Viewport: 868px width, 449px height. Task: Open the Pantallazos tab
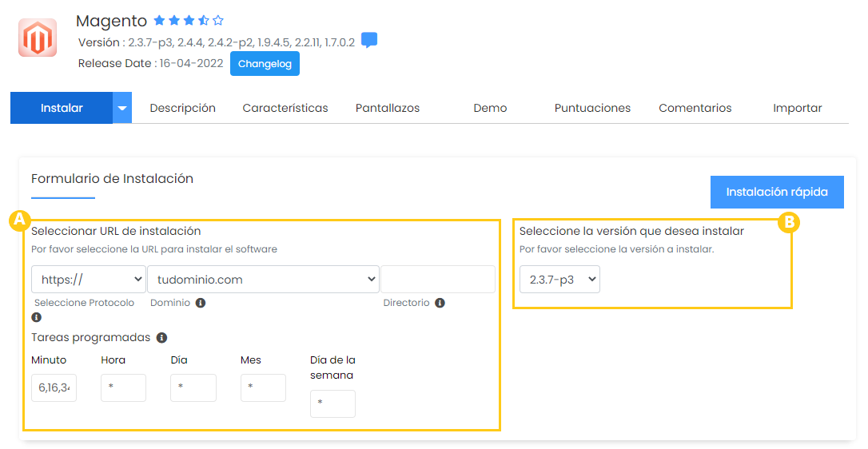388,108
